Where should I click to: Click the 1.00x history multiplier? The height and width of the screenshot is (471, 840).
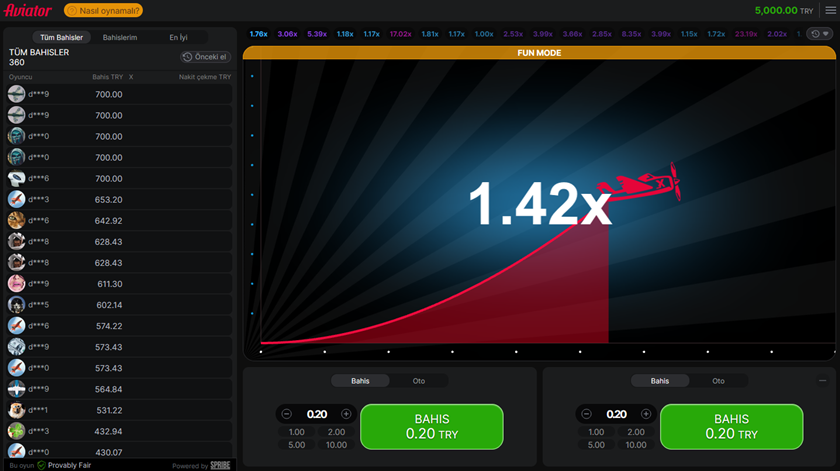pyautogui.click(x=484, y=34)
